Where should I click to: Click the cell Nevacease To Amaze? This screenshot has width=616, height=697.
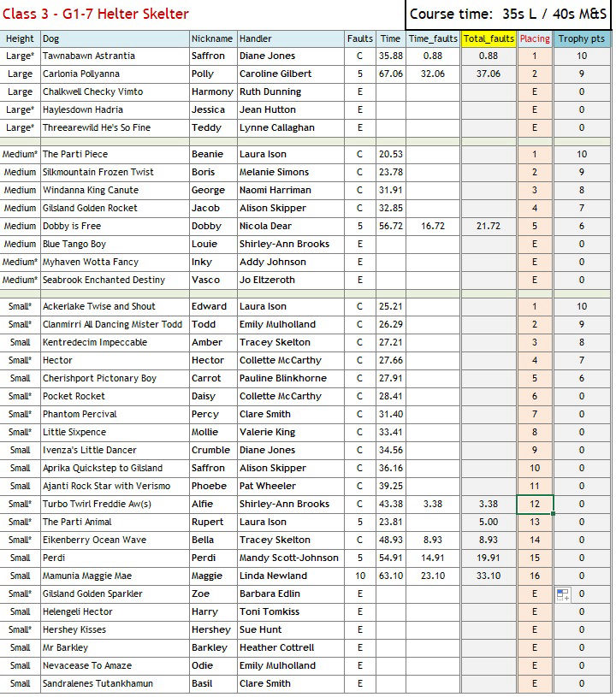[115, 665]
